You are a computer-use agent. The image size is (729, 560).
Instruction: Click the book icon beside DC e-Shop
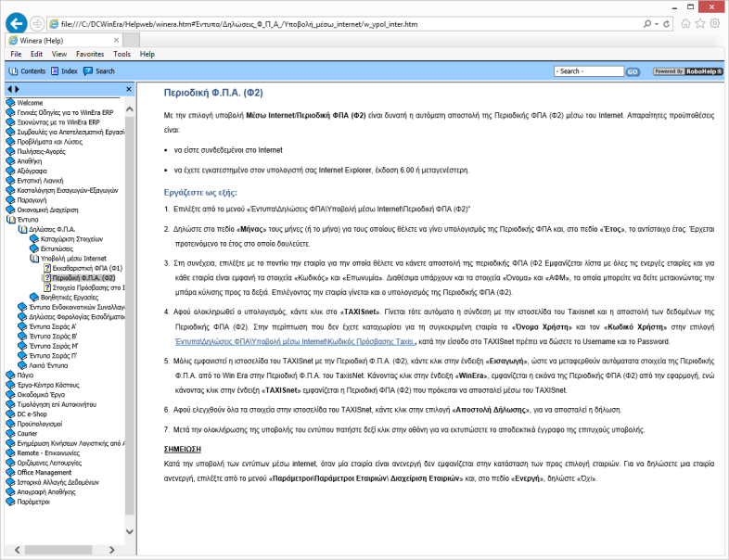point(10,414)
